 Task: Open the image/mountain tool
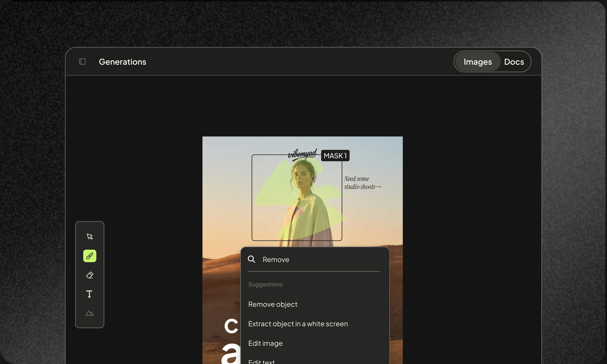point(90,313)
